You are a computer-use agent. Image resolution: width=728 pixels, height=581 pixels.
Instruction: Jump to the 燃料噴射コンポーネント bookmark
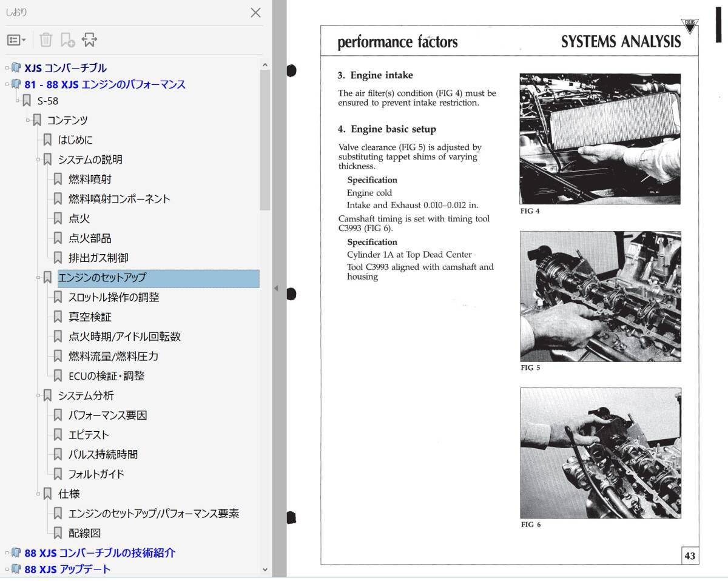(x=120, y=199)
